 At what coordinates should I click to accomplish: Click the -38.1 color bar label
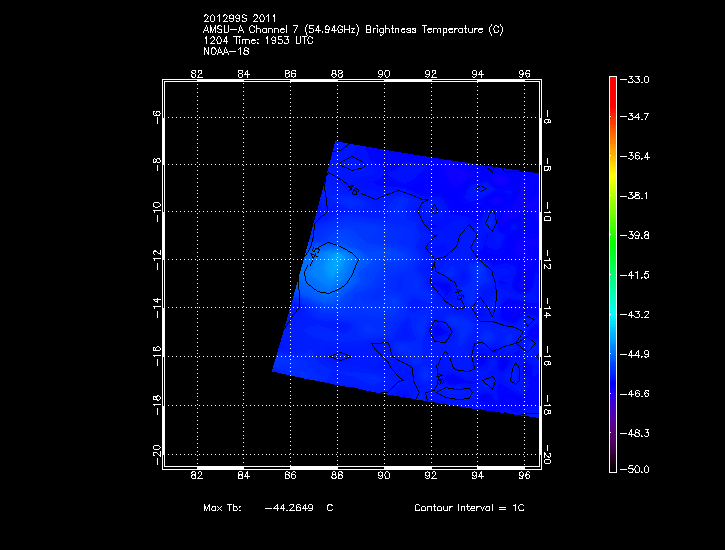(x=636, y=196)
